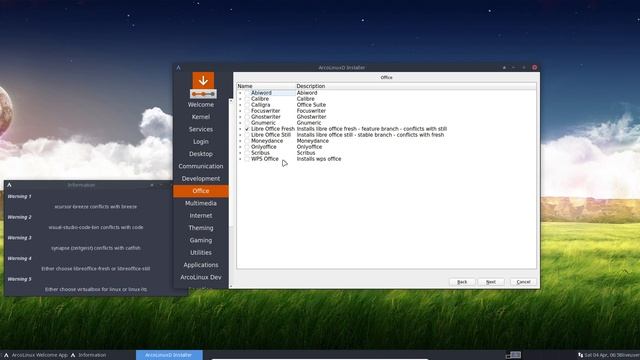Open the Theming sidebar section
640x360 pixels.
[x=200, y=228]
